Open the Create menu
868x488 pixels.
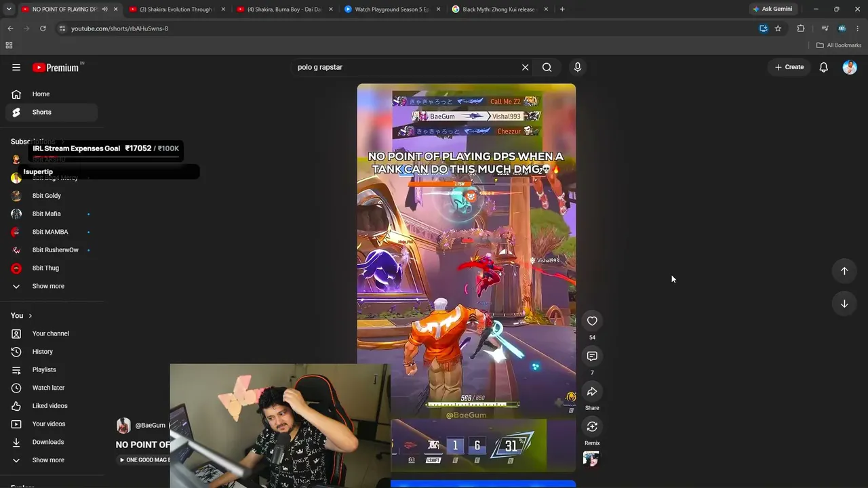[x=789, y=67]
